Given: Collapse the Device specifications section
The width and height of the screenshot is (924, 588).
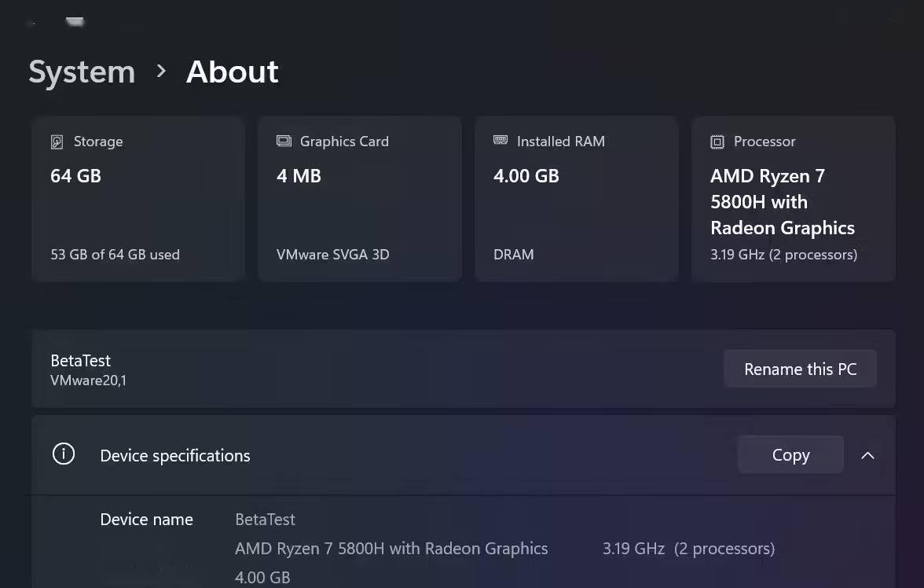Looking at the screenshot, I should point(867,455).
